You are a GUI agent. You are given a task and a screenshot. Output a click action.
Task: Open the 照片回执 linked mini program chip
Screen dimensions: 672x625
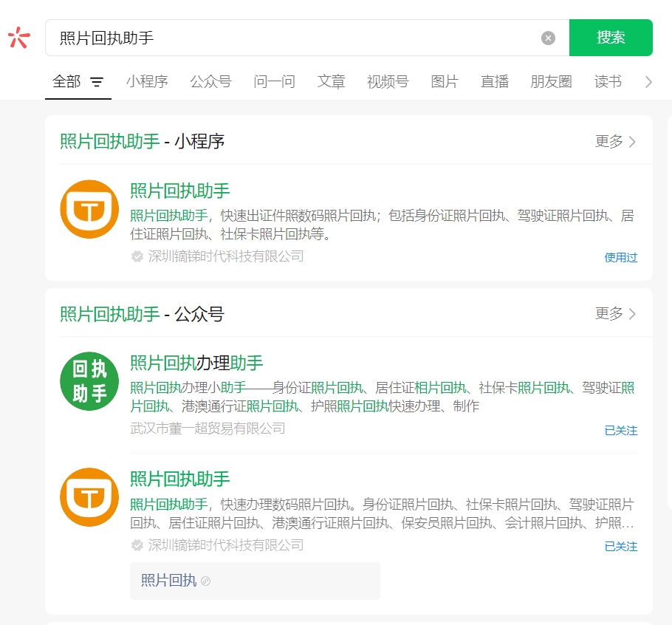coord(255,581)
